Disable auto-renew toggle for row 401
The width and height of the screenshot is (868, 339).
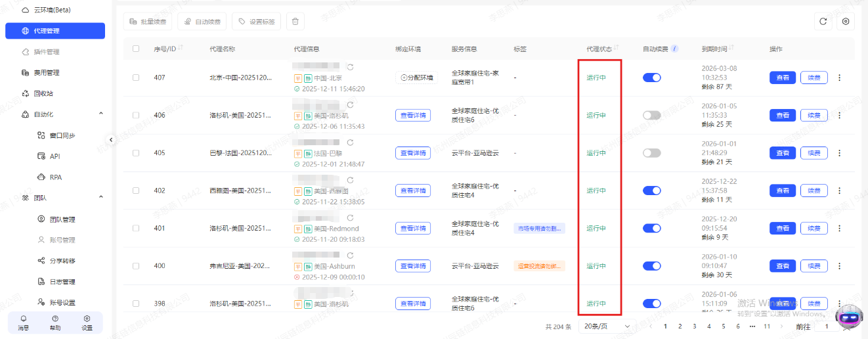pos(651,228)
